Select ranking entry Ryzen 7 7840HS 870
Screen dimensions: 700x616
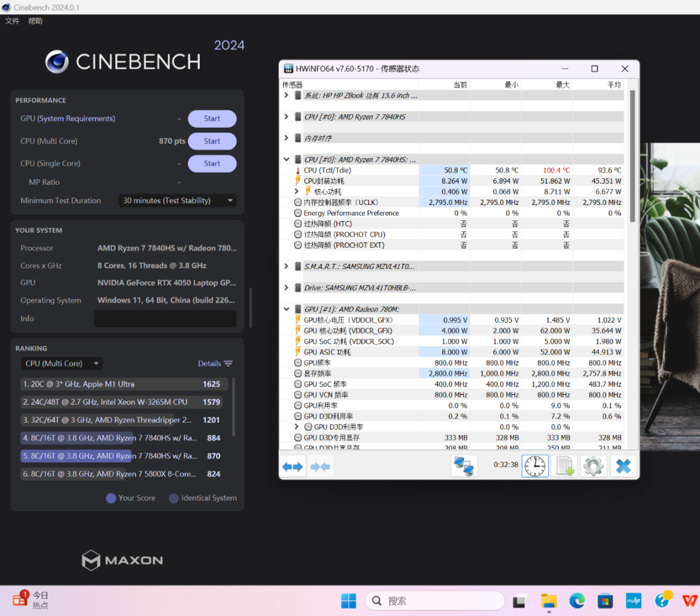pos(121,456)
